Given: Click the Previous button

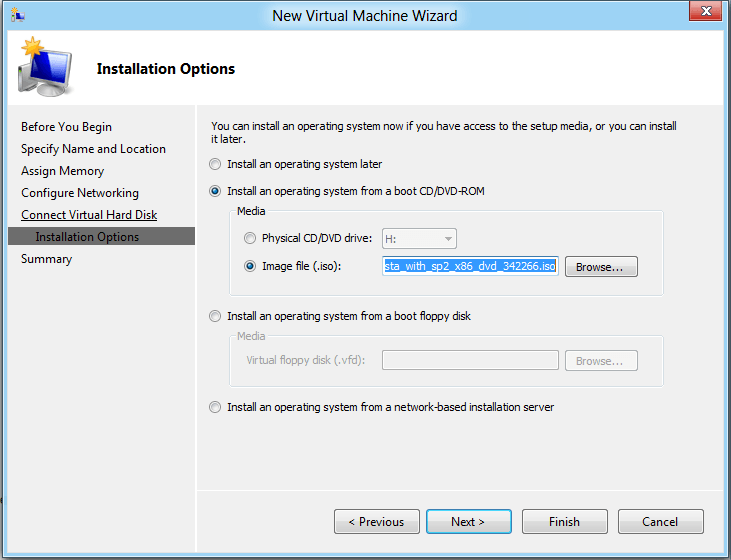Looking at the screenshot, I should tap(375, 521).
